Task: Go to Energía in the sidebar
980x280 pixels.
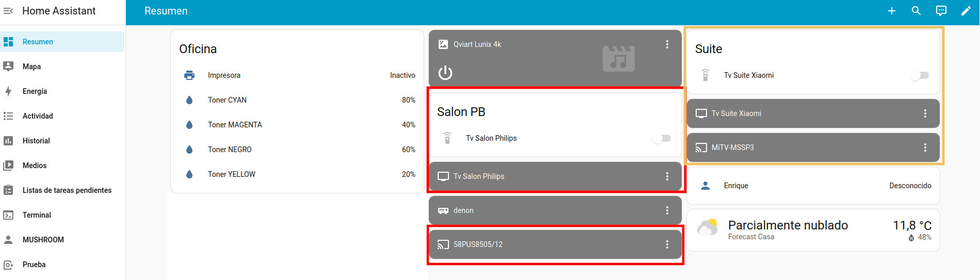Action: click(35, 91)
